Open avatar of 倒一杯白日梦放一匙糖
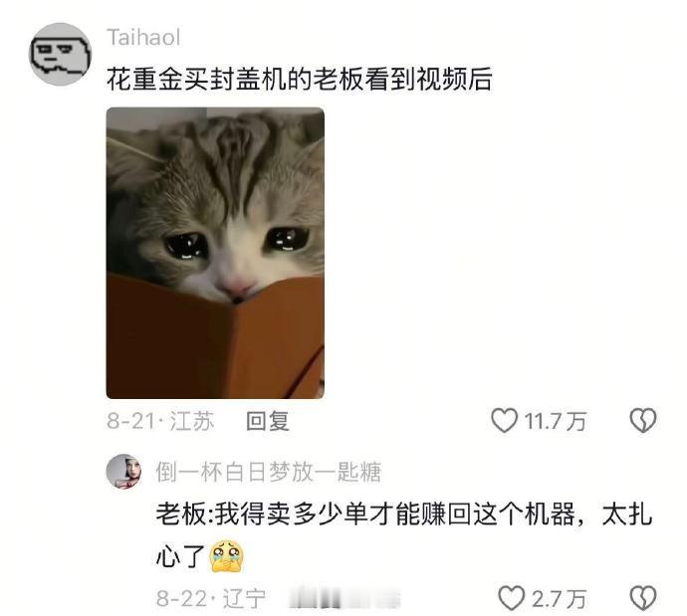Screen dimensions: 687x616 point(124,471)
